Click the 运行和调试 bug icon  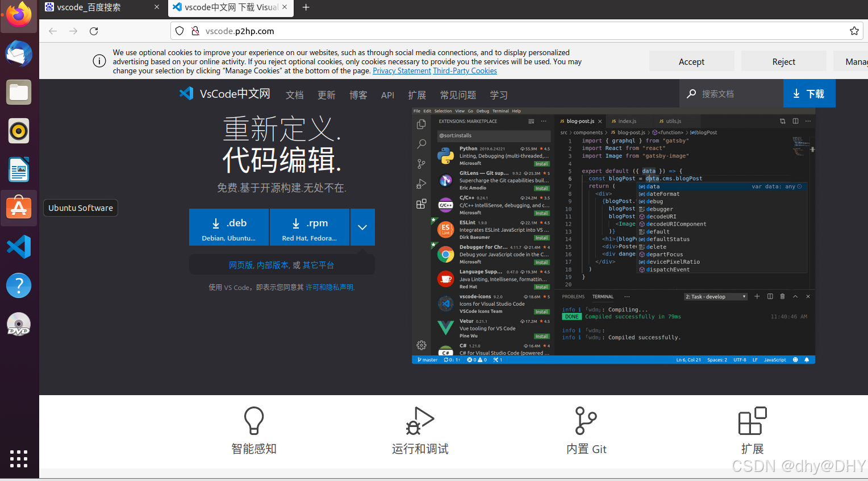(420, 421)
